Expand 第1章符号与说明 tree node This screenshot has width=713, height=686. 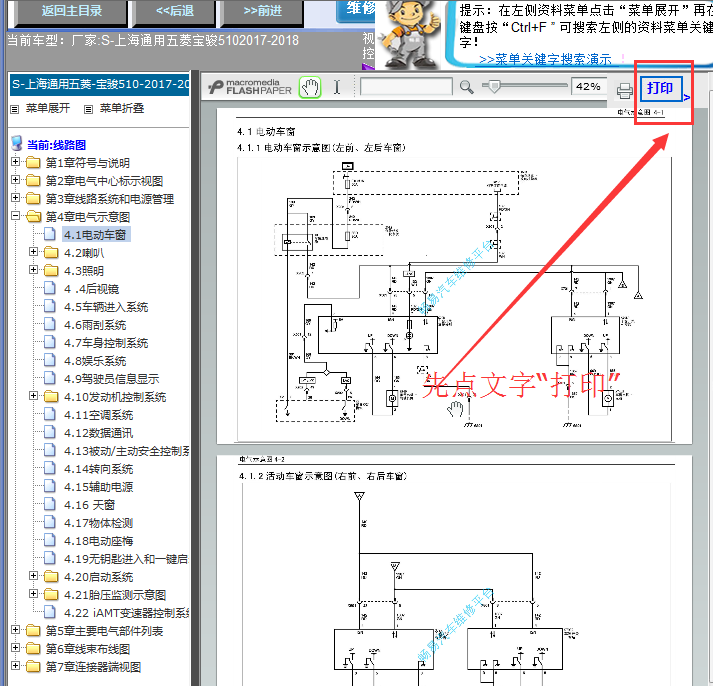15,161
